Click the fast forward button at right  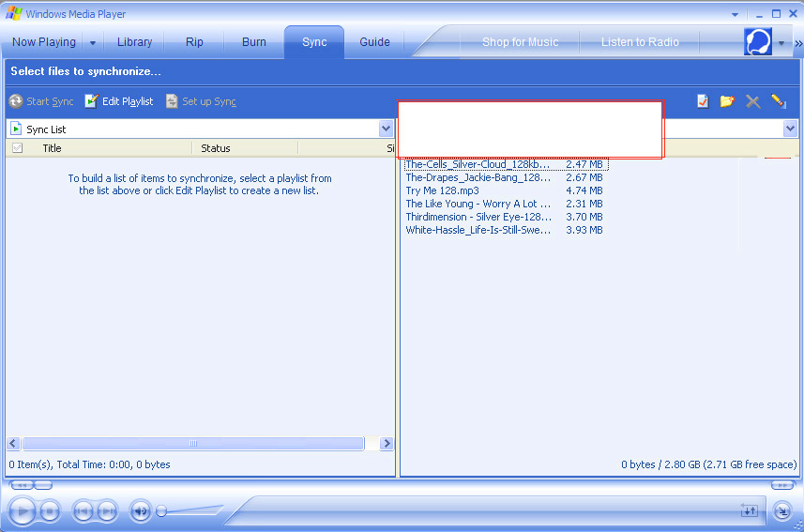point(783,485)
